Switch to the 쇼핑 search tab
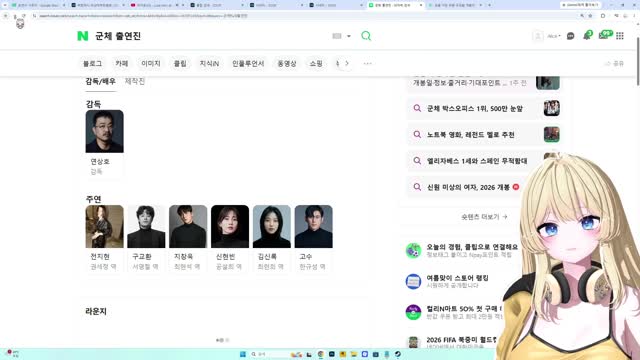This screenshot has height=360, width=640. (x=316, y=63)
